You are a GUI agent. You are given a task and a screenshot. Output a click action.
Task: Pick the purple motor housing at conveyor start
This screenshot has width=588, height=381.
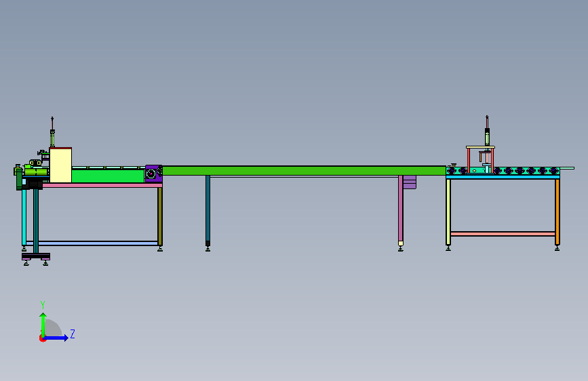point(153,174)
